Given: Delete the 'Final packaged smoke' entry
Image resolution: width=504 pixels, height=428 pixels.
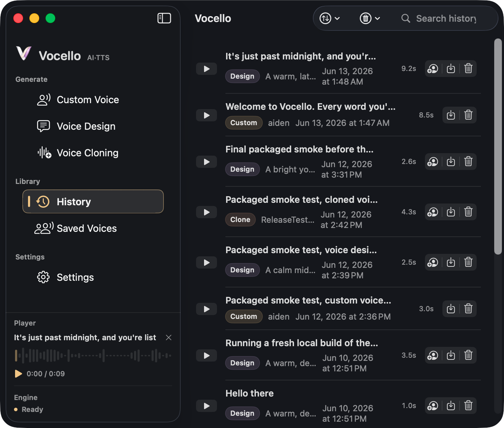Looking at the screenshot, I should click(468, 162).
